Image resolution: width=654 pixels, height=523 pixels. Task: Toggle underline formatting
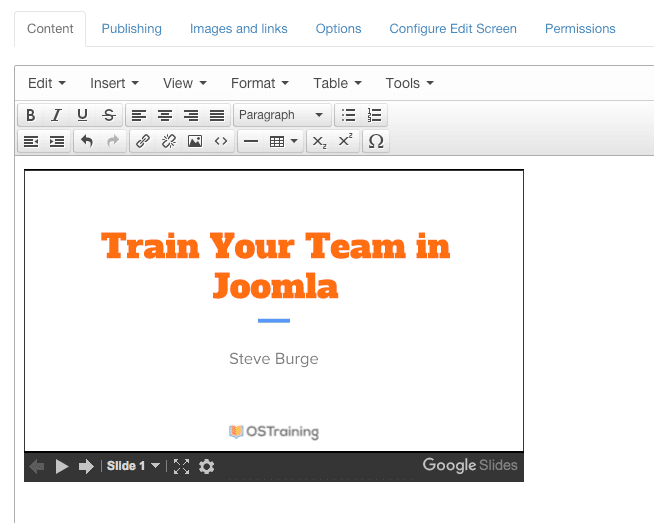83,115
